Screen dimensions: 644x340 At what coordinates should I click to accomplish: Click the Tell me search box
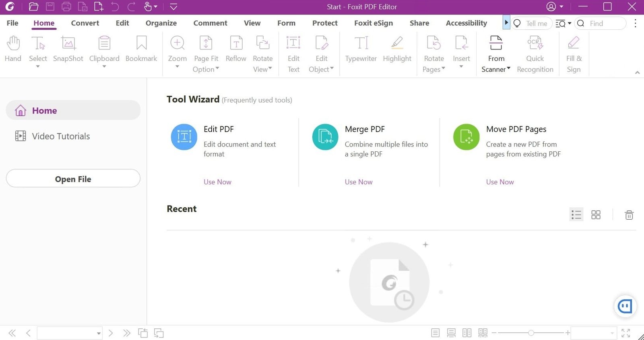click(x=531, y=23)
